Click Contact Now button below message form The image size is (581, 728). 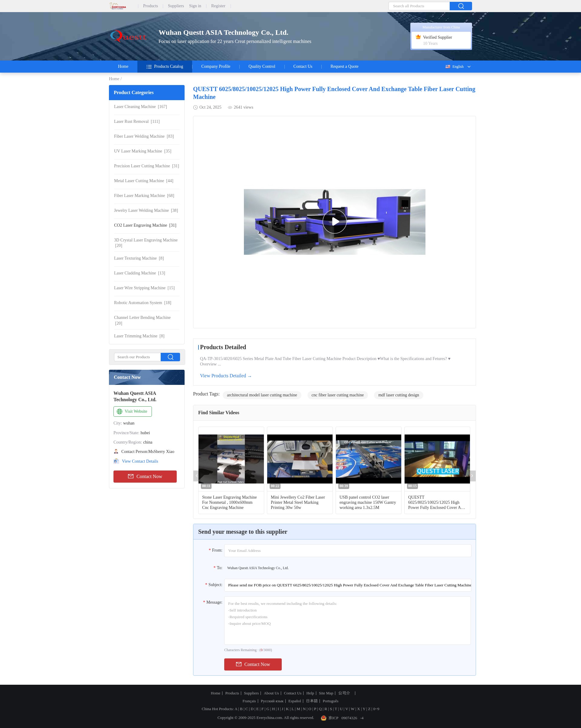(253, 664)
